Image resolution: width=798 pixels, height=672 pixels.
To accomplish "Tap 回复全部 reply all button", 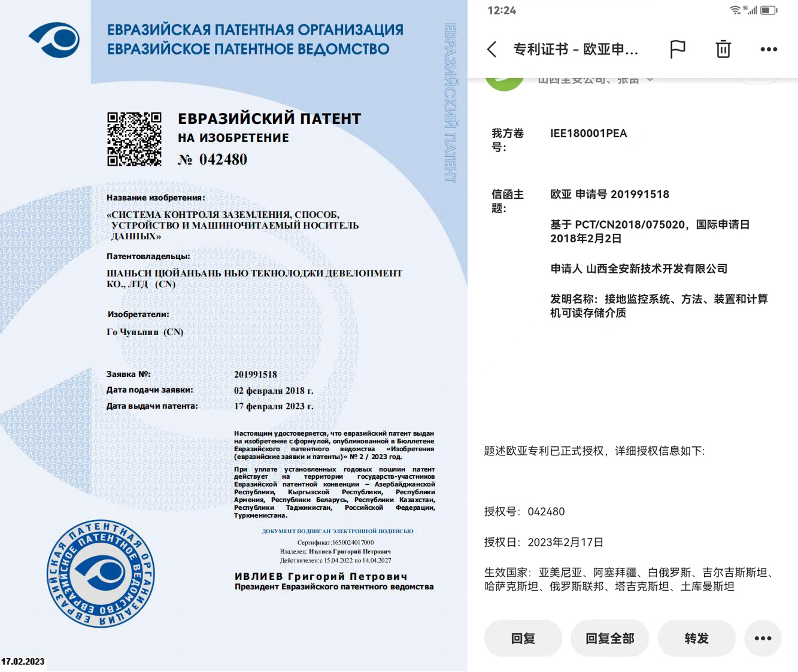I will [x=609, y=638].
